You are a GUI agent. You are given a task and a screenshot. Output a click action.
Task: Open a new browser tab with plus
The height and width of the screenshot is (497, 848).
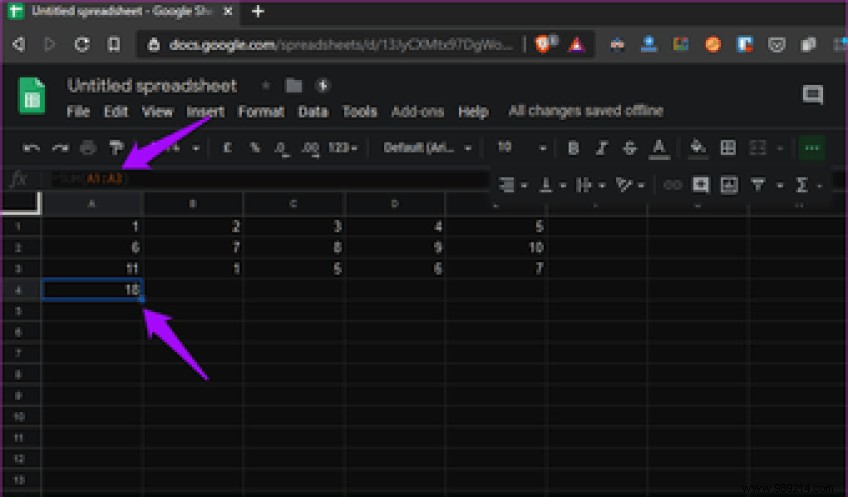tap(258, 11)
